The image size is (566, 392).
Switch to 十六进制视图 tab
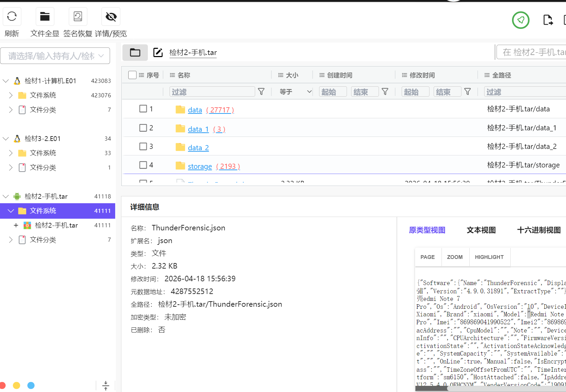pos(539,230)
